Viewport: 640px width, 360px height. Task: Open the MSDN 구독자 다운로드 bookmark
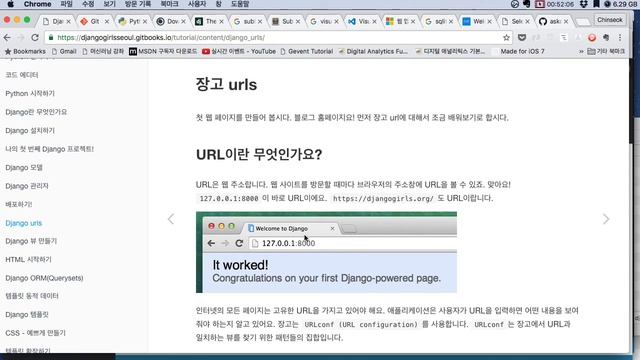[163, 51]
